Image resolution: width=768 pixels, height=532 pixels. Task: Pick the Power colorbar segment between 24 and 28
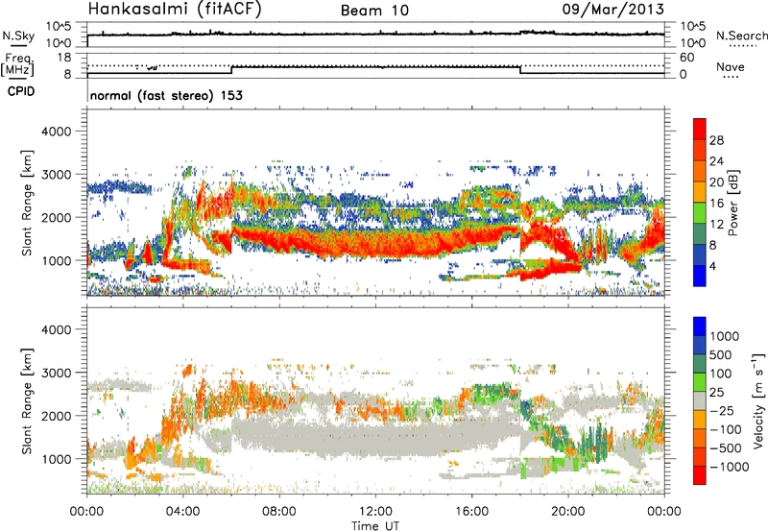pos(700,150)
